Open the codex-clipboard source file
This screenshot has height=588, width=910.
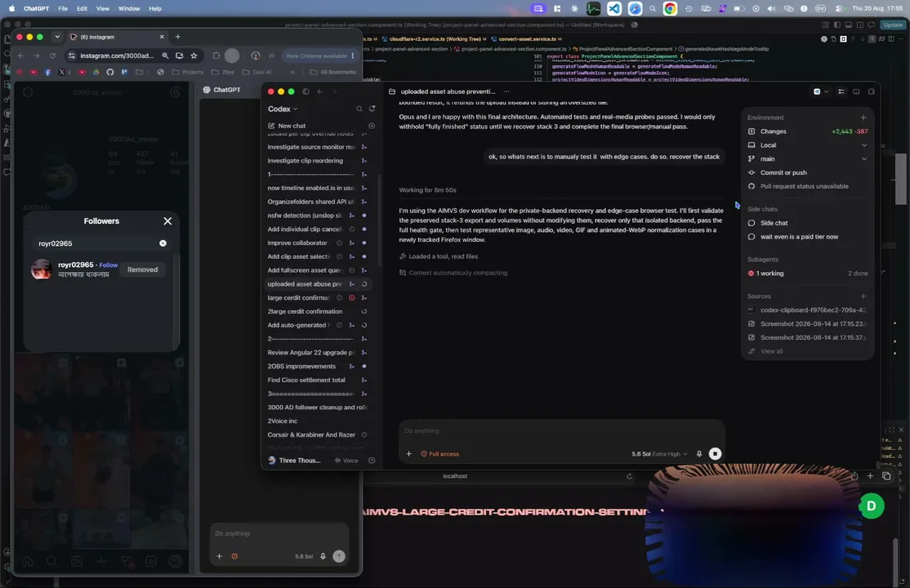tap(808, 310)
